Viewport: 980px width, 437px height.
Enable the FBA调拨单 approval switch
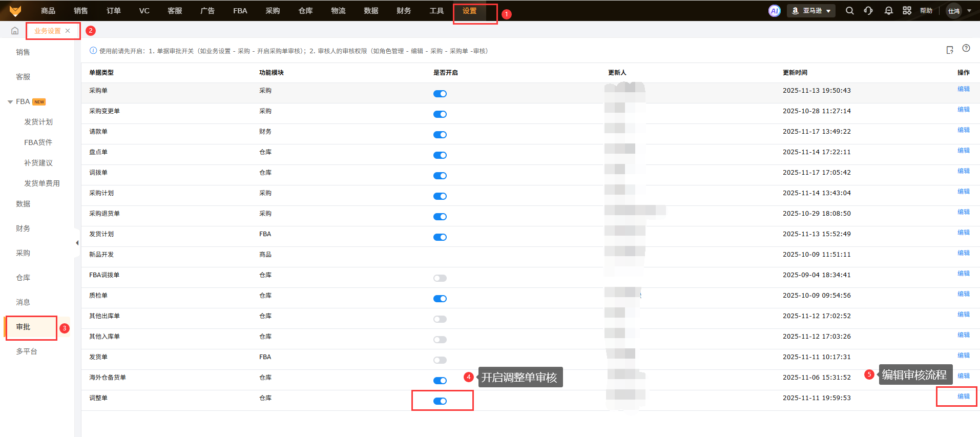coord(440,278)
